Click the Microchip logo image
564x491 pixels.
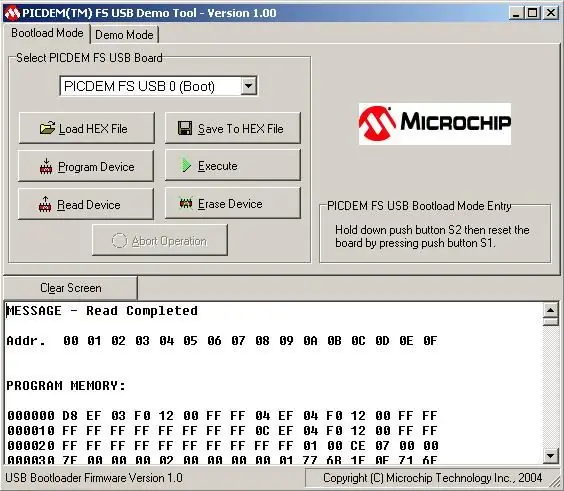pyautogui.click(x=435, y=124)
